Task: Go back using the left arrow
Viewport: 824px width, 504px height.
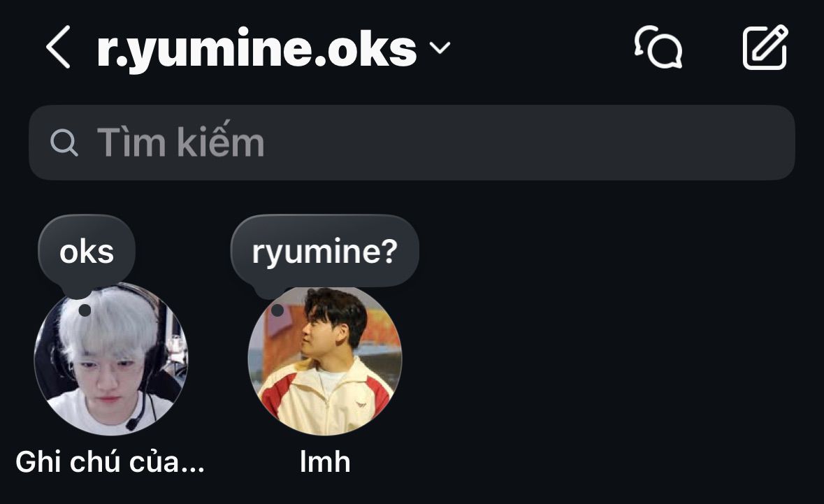Action: click(58, 48)
